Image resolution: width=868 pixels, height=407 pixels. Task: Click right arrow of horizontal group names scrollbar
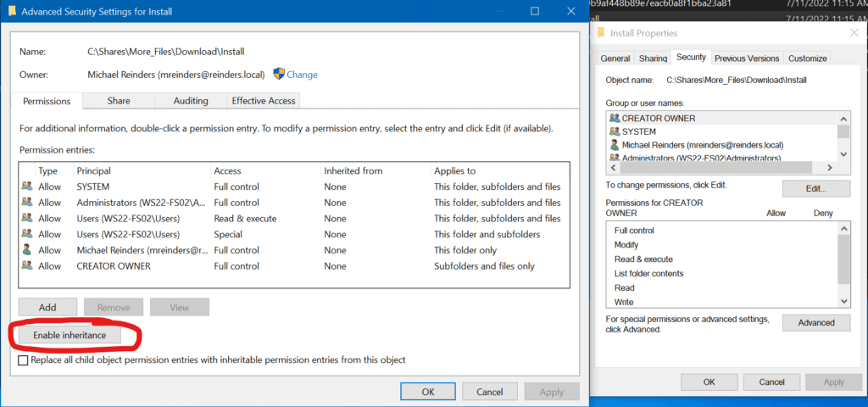click(x=829, y=167)
